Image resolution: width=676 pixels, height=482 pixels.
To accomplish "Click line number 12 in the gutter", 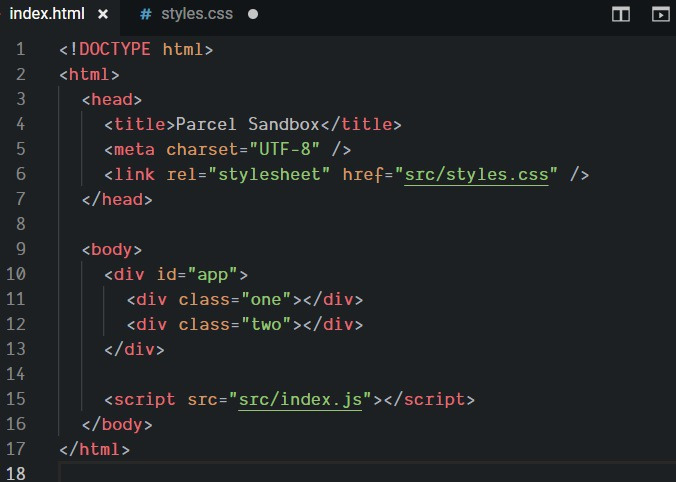I will point(16,324).
